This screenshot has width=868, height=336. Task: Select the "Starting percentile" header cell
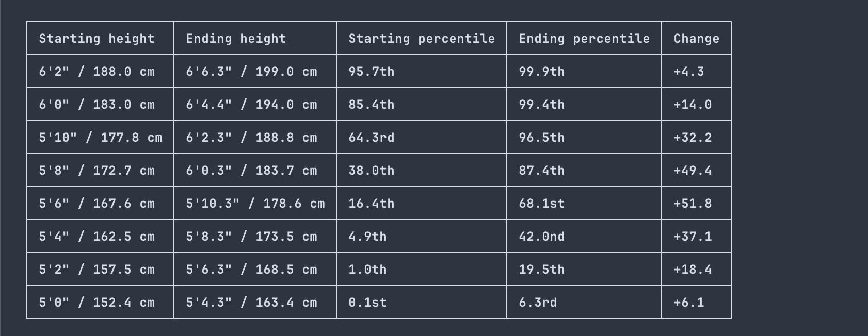click(422, 39)
